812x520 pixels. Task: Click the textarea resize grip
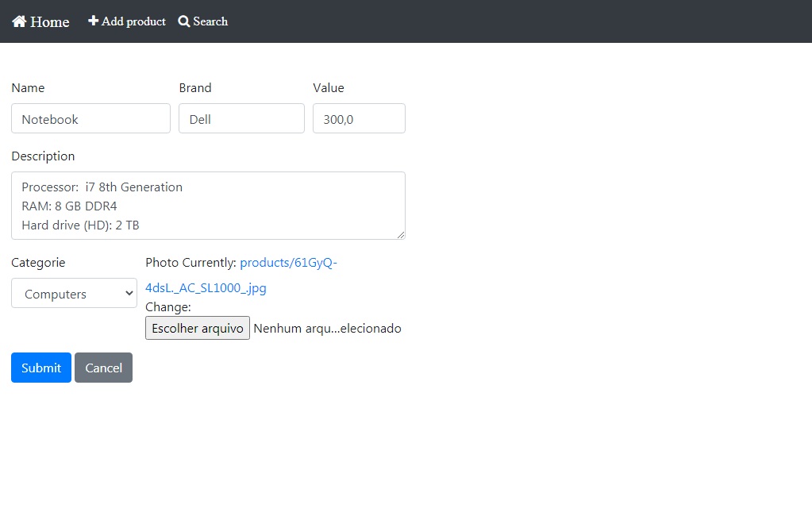(401, 236)
